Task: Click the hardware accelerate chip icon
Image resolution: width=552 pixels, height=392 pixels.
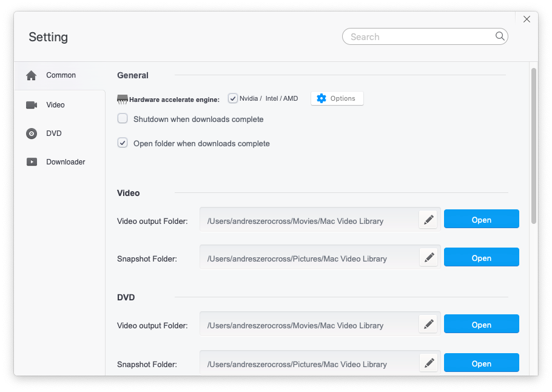Action: coord(122,100)
